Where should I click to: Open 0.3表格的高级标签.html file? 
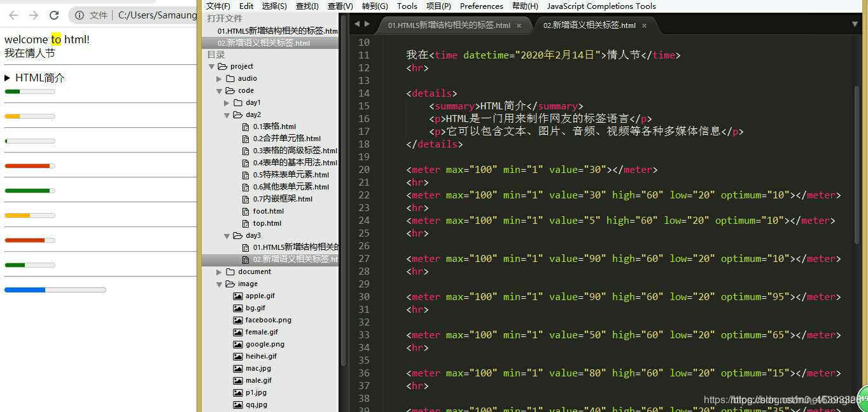tap(295, 151)
